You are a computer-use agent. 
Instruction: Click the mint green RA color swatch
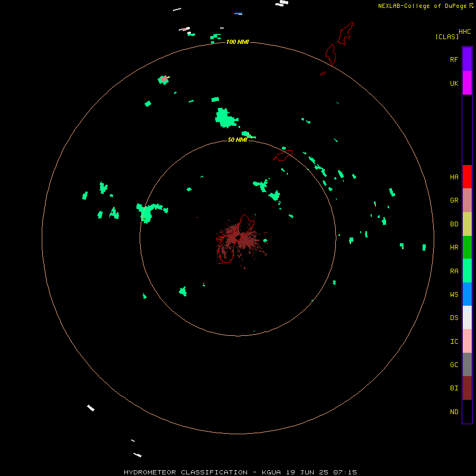(x=467, y=271)
